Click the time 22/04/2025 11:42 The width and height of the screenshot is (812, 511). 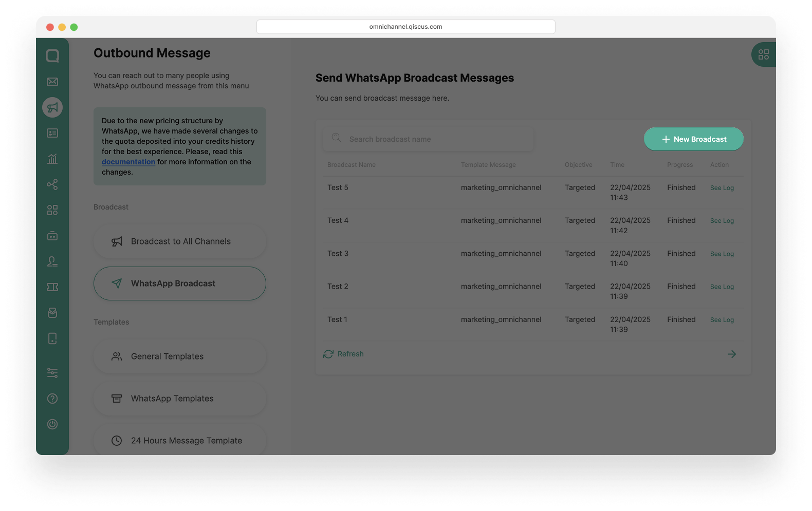pyautogui.click(x=630, y=225)
